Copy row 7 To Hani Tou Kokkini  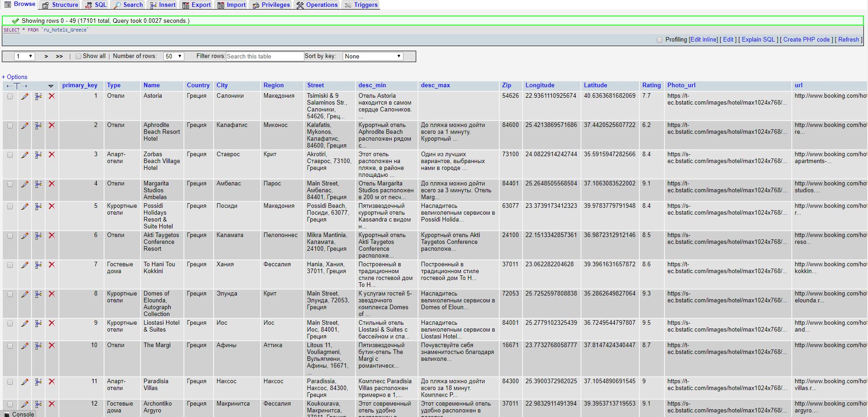(x=38, y=265)
